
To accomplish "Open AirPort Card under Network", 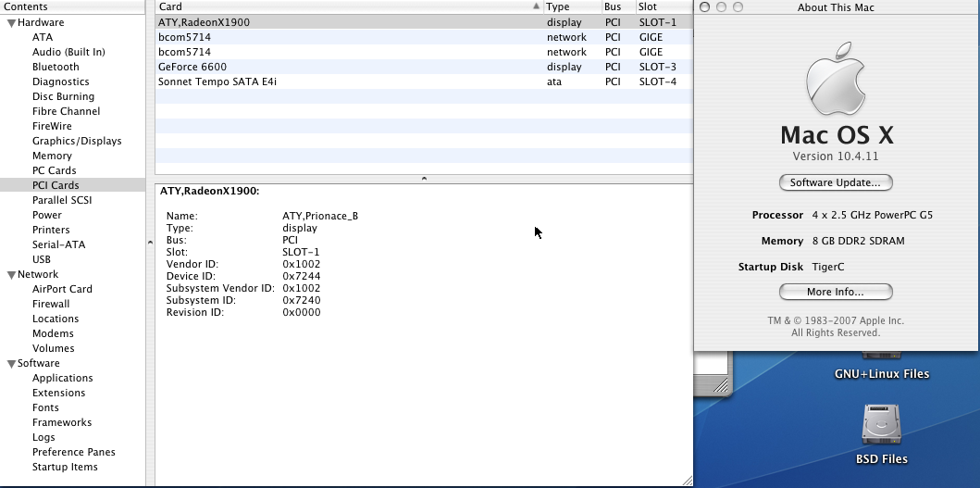I will pyautogui.click(x=62, y=289).
